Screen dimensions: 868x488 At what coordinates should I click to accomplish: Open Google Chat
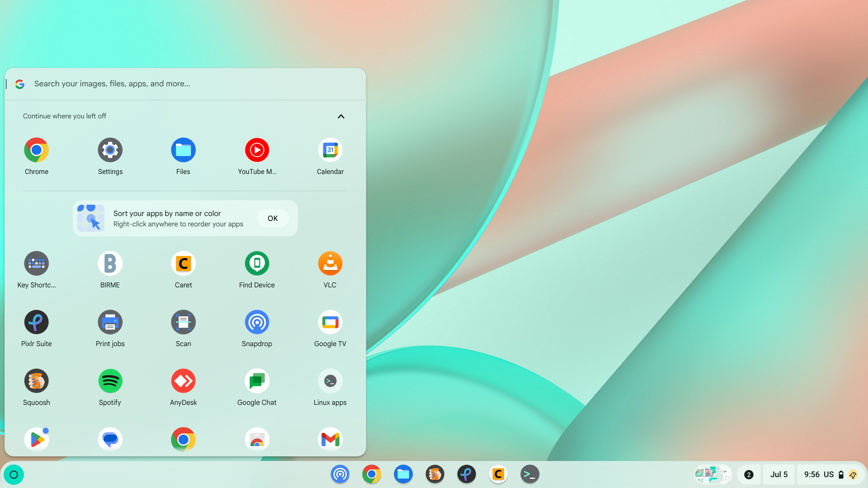pyautogui.click(x=256, y=380)
